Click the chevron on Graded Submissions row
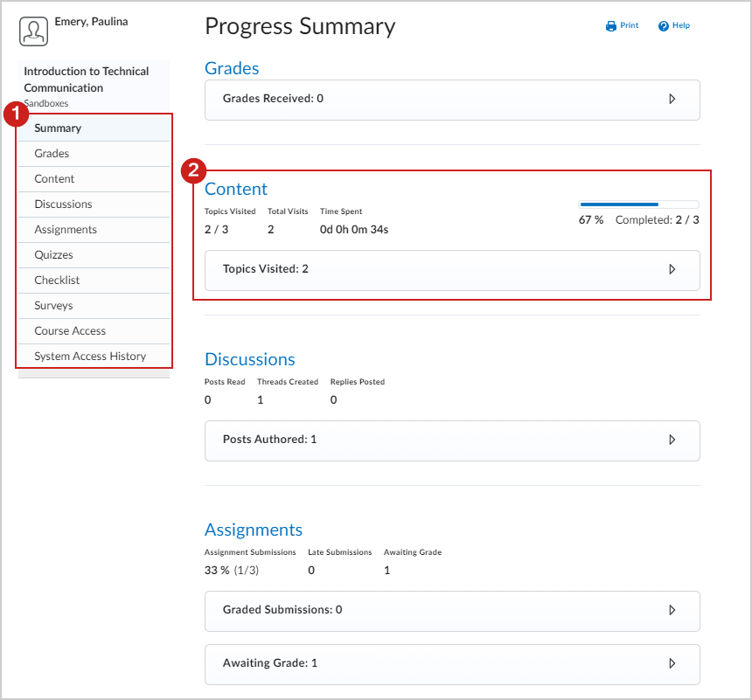The height and width of the screenshot is (700, 752). [x=672, y=611]
